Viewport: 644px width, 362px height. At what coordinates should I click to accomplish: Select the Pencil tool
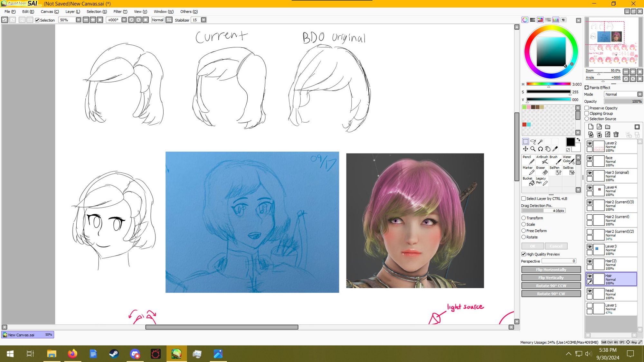tap(528, 160)
